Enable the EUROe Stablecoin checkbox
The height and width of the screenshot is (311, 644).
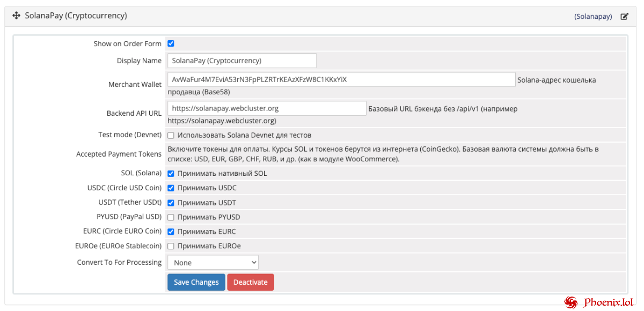click(x=171, y=246)
